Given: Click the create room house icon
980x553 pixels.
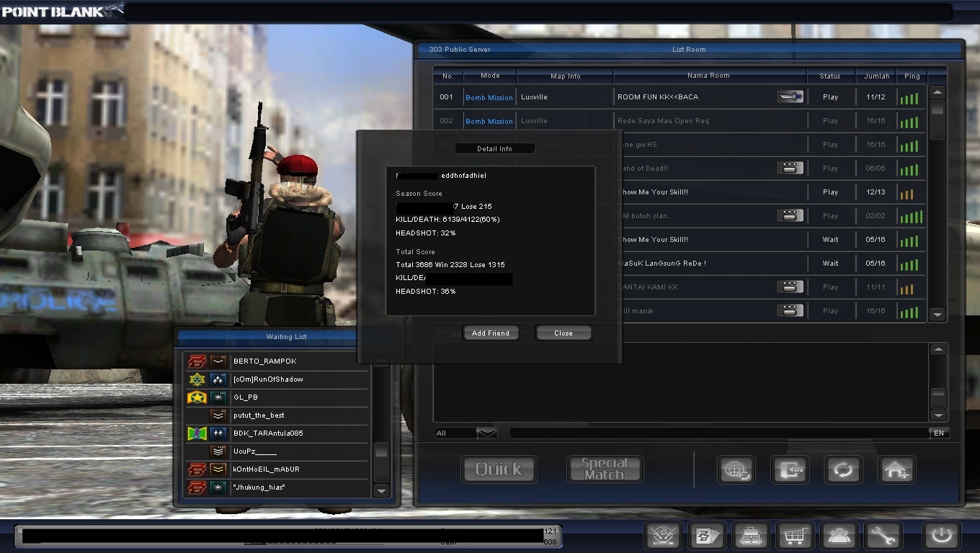Looking at the screenshot, I should (896, 469).
